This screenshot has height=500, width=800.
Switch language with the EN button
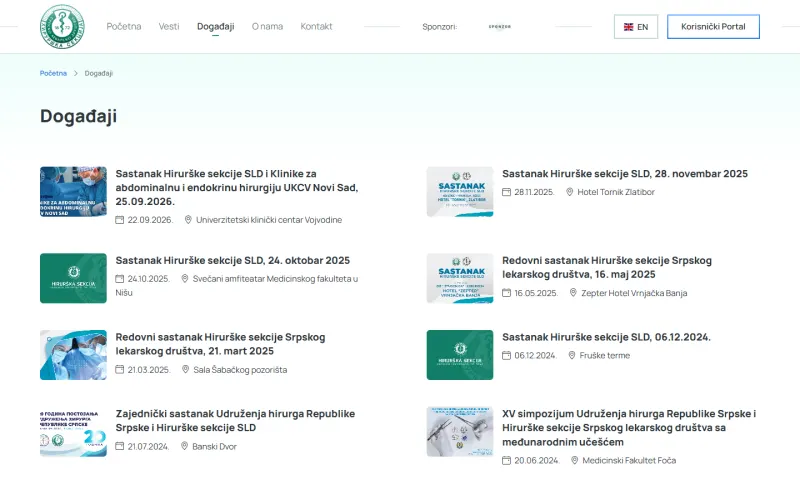click(x=636, y=27)
